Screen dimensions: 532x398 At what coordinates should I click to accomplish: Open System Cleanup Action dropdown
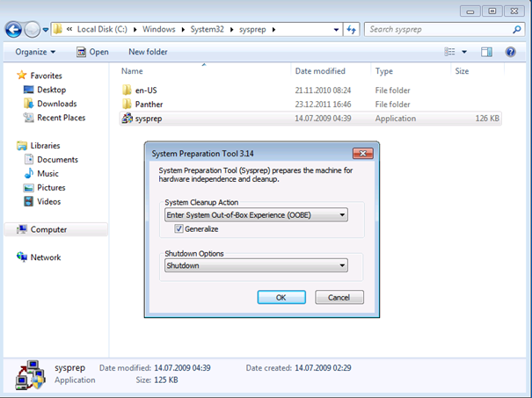point(256,215)
